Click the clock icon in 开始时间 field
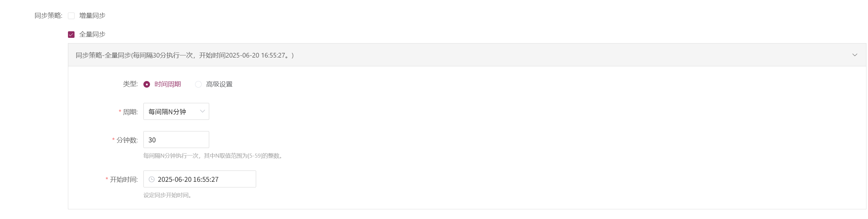 coord(152,179)
